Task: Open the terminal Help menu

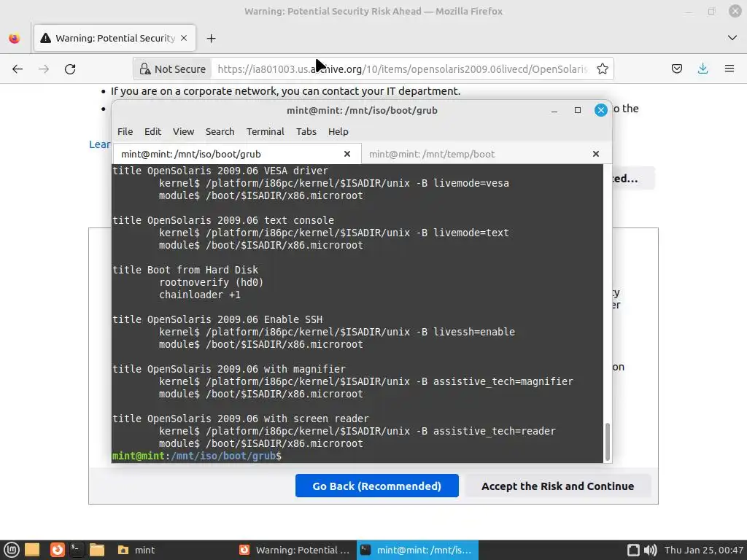Action: (x=338, y=131)
